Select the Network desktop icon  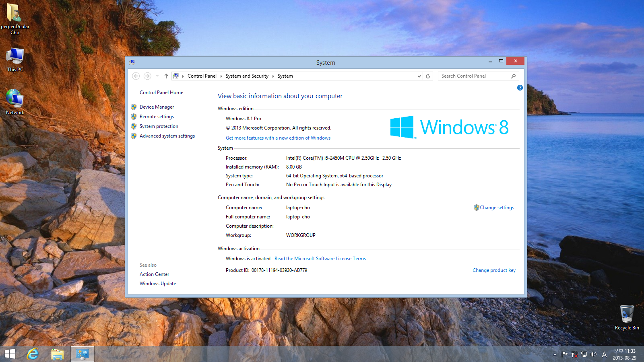click(x=15, y=102)
